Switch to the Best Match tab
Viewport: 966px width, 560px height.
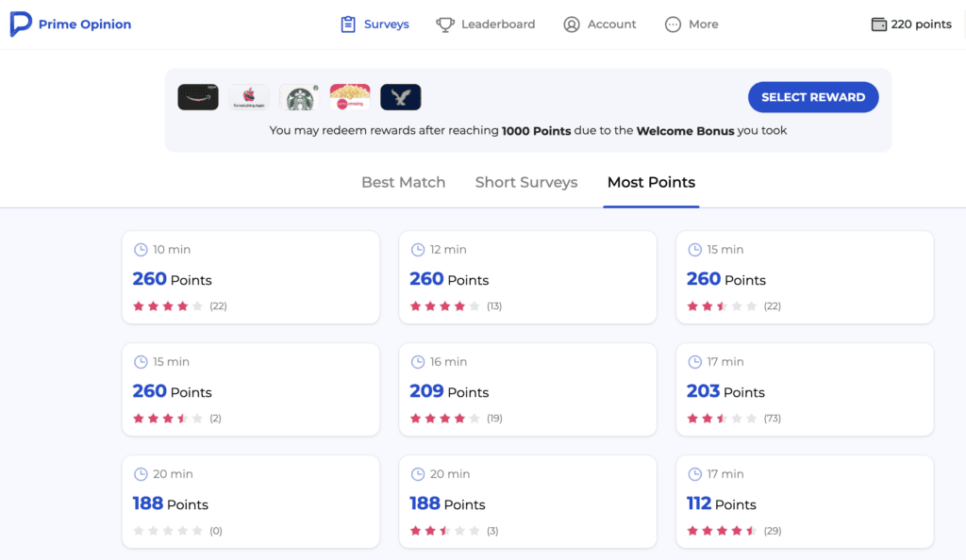click(x=403, y=182)
